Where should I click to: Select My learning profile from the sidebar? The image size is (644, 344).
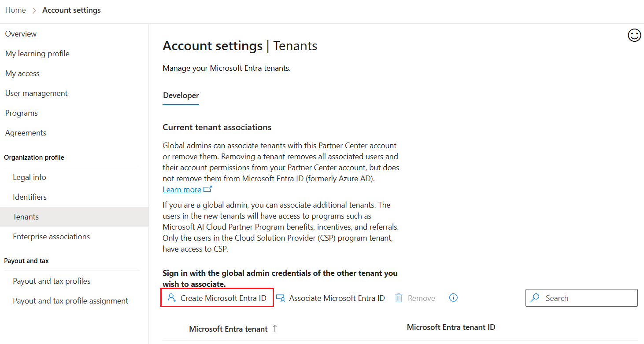[x=37, y=53]
